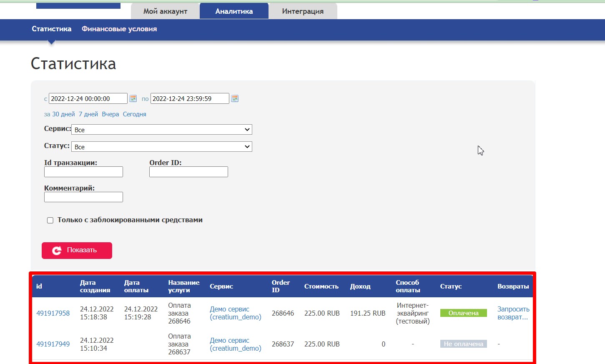Click order ID cell 268637
This screenshot has width=605, height=364.
click(283, 344)
